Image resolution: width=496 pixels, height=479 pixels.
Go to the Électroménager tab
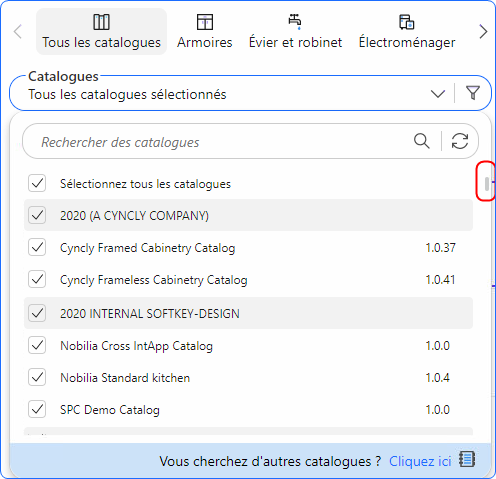(407, 32)
